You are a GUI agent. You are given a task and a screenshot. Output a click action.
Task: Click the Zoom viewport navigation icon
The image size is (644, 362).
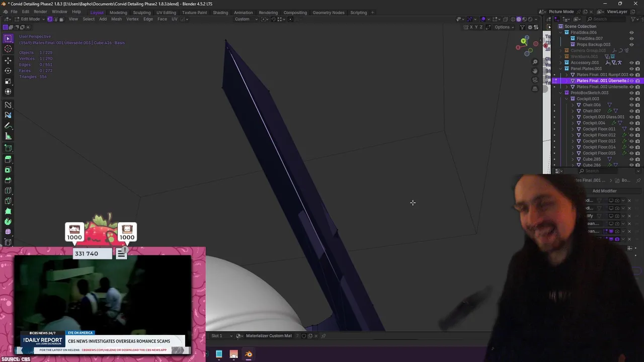pyautogui.click(x=535, y=62)
